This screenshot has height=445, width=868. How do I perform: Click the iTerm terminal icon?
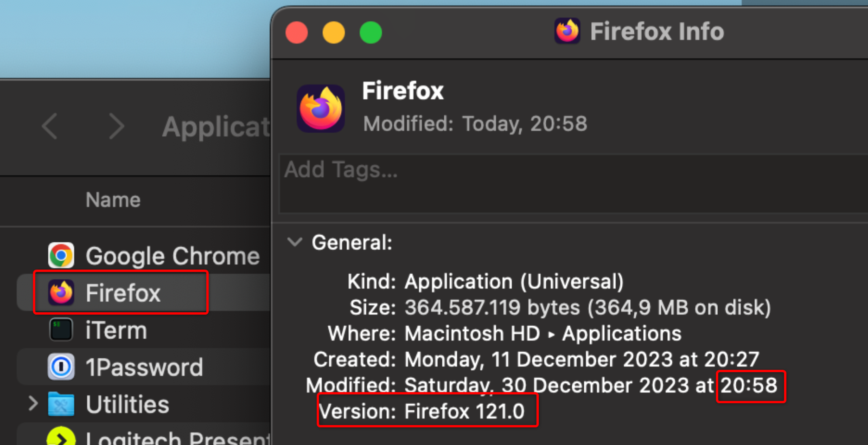point(61,329)
